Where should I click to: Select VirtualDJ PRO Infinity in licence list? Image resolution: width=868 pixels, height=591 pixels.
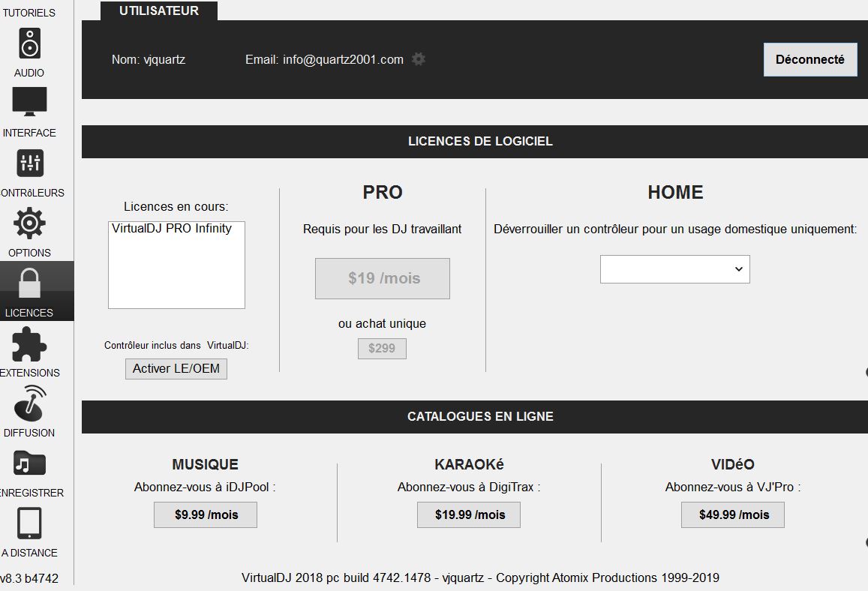172,229
